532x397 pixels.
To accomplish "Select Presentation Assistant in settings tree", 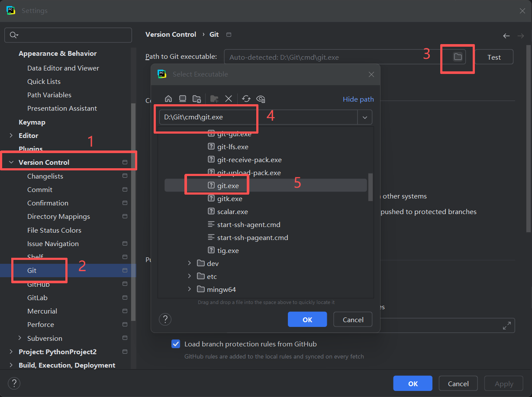I will (62, 108).
